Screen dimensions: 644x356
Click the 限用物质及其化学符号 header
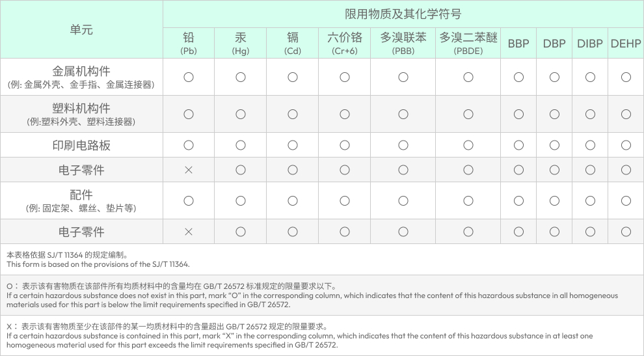403,14
